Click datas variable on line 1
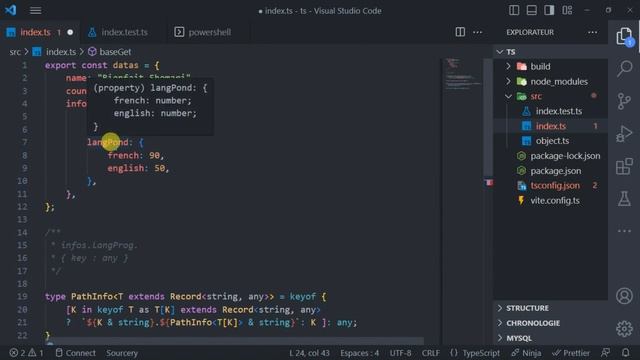 tap(125, 65)
